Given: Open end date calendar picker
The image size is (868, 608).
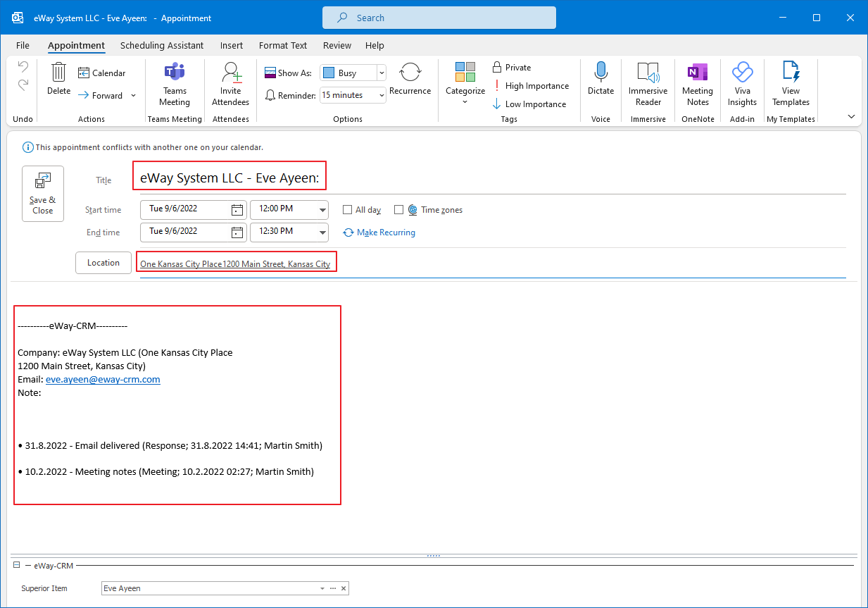Looking at the screenshot, I should (237, 232).
